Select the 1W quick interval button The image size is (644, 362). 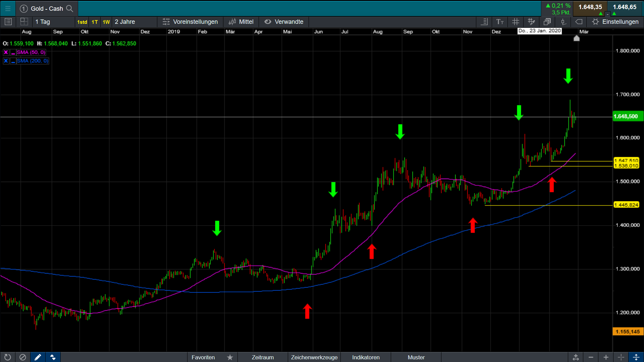(x=106, y=22)
